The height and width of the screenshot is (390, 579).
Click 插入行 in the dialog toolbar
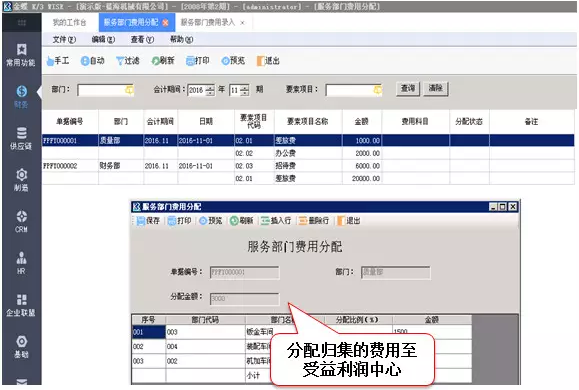point(276,221)
